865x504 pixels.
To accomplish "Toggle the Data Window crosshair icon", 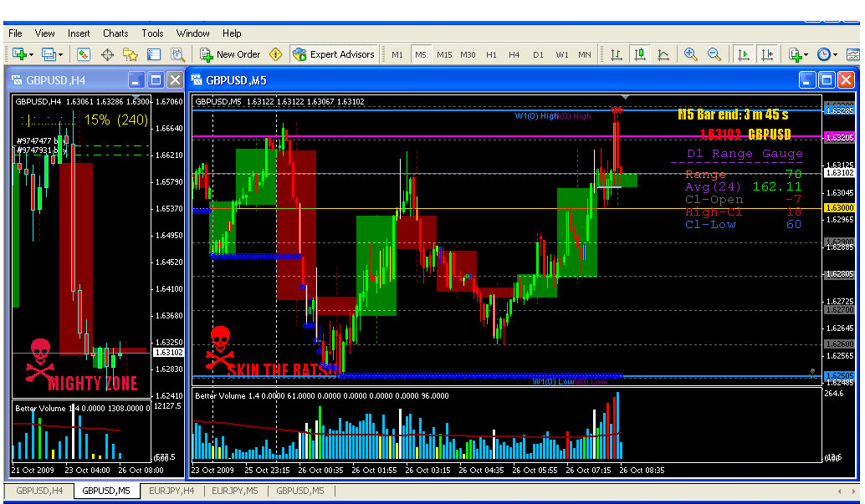I will click(107, 54).
